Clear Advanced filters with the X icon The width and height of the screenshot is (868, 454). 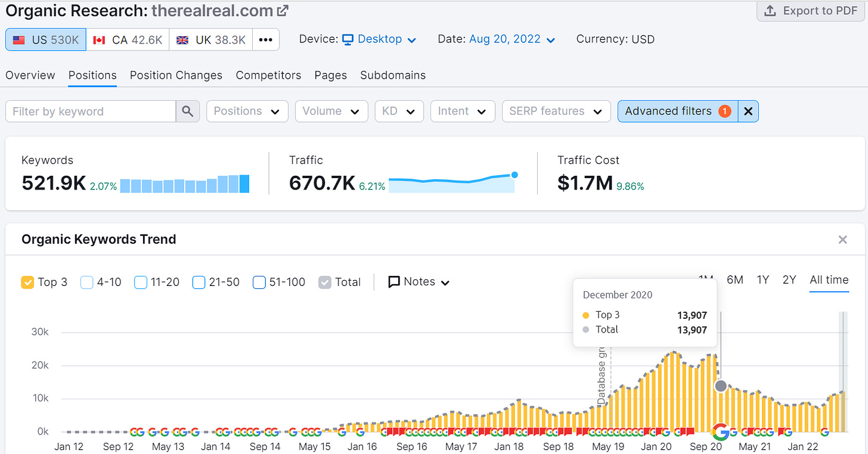[x=748, y=111]
